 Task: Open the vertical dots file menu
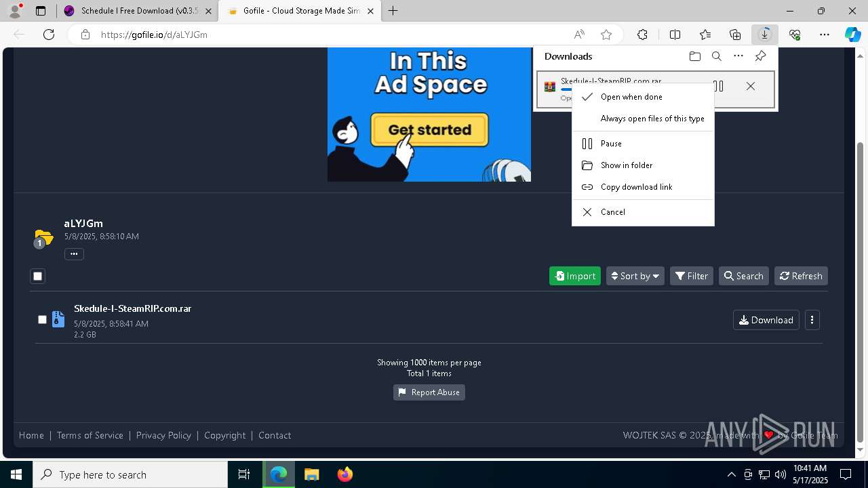[812, 320]
